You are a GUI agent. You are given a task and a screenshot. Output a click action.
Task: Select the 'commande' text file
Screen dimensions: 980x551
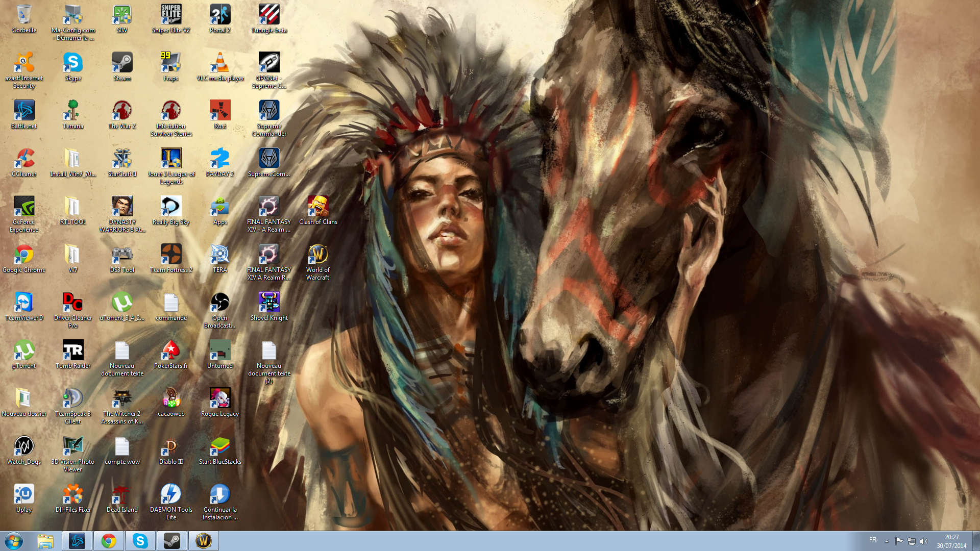point(171,307)
